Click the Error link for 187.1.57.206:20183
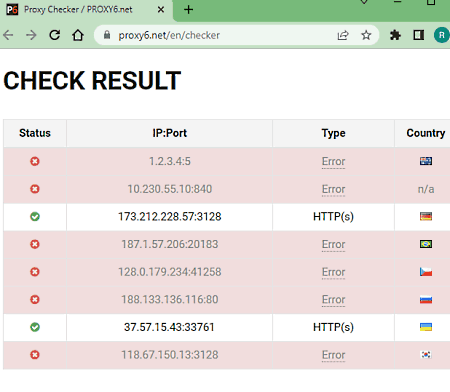 [x=333, y=244]
